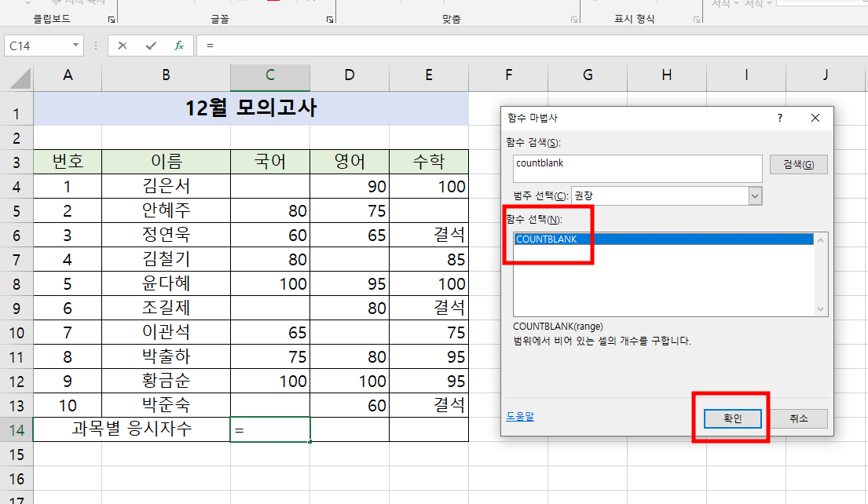Click the formula bar cancel X icon
The width and height of the screenshot is (868, 504).
pyautogui.click(x=123, y=46)
